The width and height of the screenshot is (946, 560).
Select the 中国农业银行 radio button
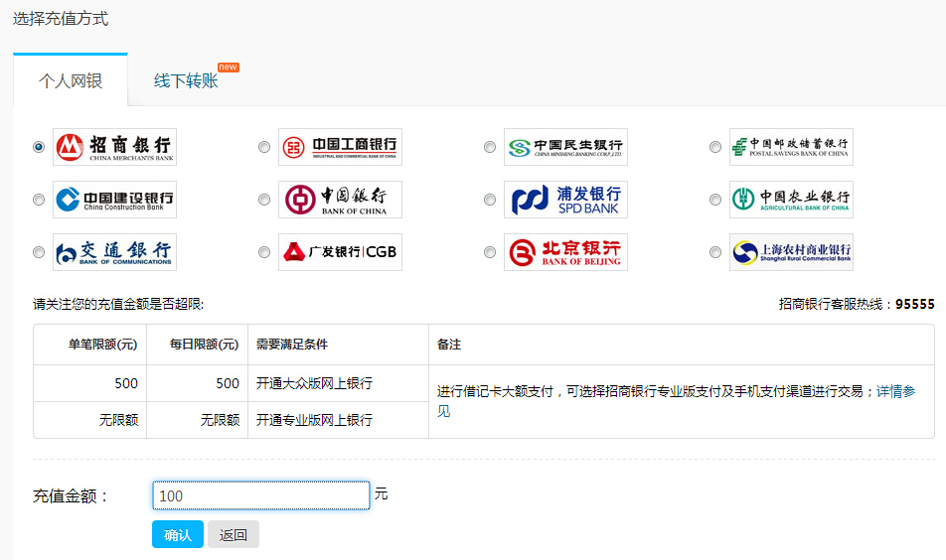tap(715, 200)
